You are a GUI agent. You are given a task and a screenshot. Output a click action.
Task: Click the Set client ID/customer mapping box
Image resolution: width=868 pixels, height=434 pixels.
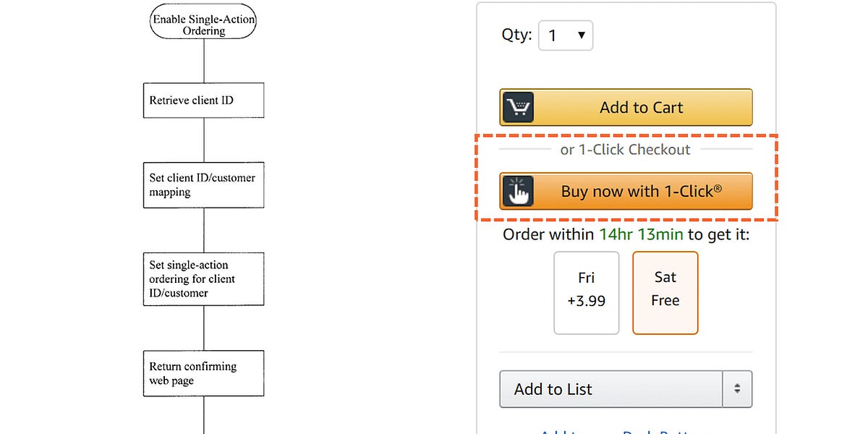203,184
